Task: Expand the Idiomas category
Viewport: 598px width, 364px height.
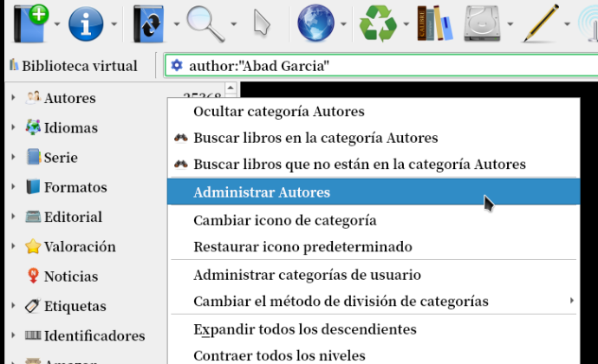Action: pyautogui.click(x=13, y=127)
